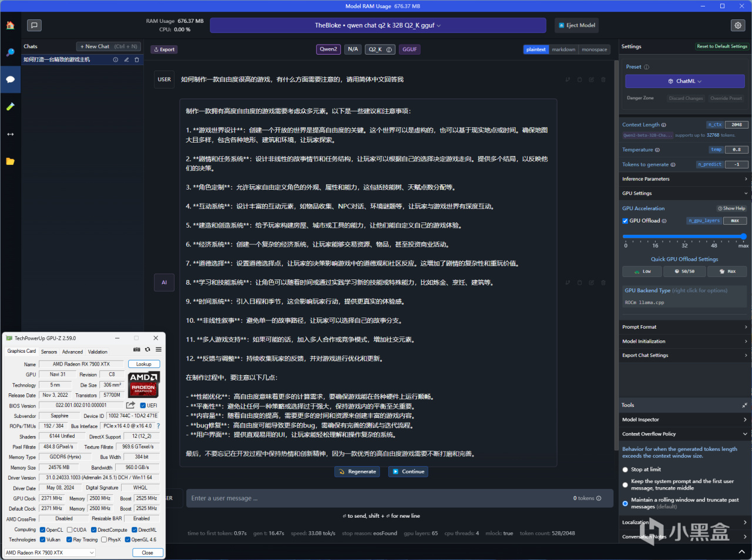The width and height of the screenshot is (752, 560).
Task: Open the GPU-Z hamburger menu
Action: [159, 350]
